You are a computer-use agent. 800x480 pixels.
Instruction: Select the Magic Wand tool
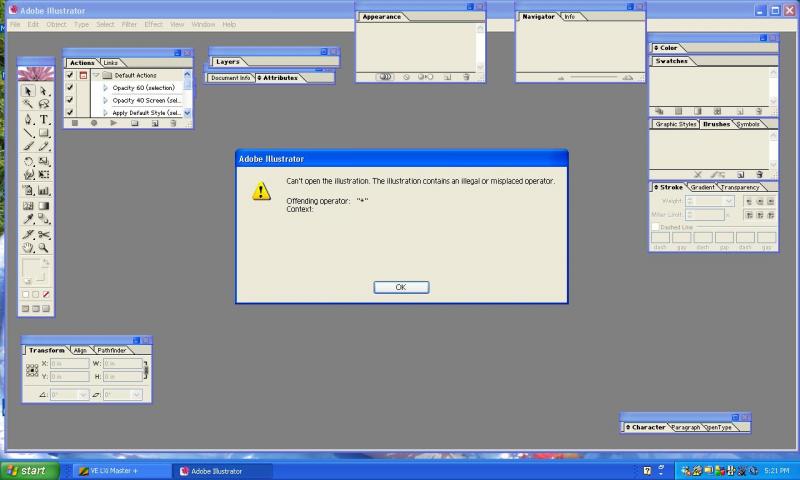[28, 104]
